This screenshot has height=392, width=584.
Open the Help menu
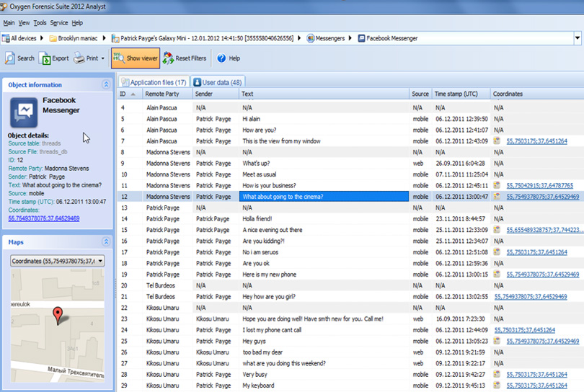[x=77, y=23]
